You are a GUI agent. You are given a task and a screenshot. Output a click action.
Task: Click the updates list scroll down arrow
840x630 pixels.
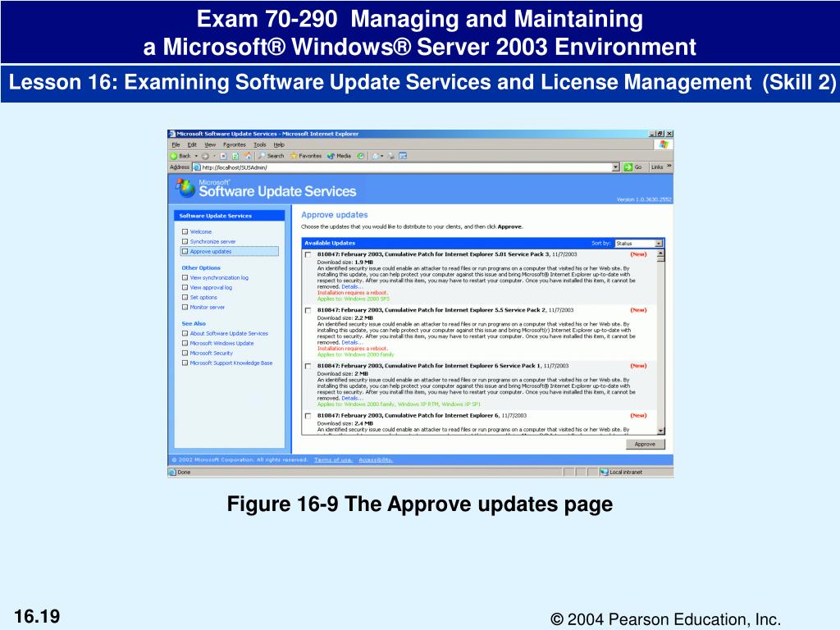click(660, 431)
